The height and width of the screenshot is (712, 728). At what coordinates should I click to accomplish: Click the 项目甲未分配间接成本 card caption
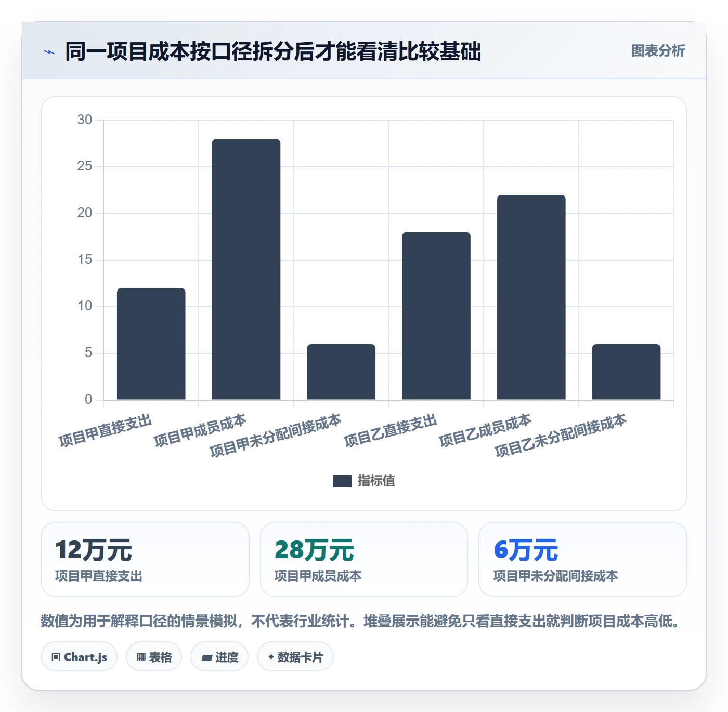[555, 576]
